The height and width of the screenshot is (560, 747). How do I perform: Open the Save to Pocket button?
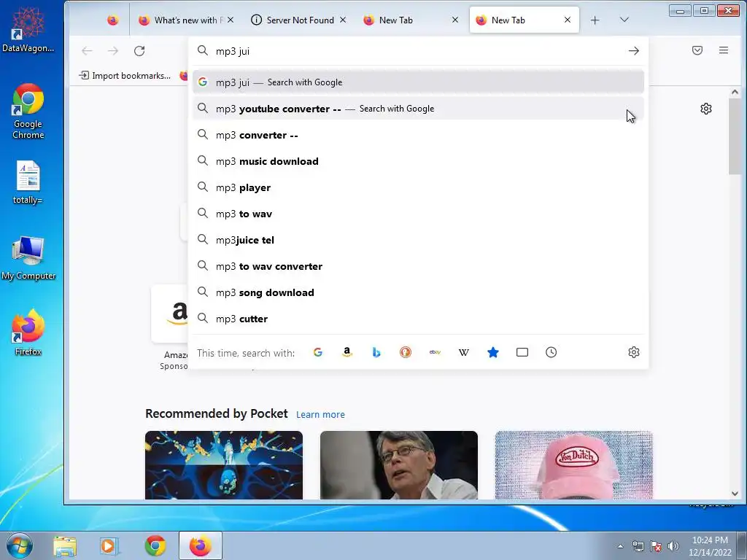pyautogui.click(x=697, y=50)
